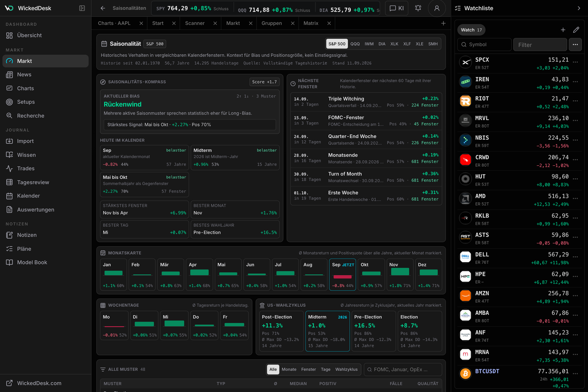Click the RIOT logo icon
This screenshot has height=392, width=588.
coord(465,101)
